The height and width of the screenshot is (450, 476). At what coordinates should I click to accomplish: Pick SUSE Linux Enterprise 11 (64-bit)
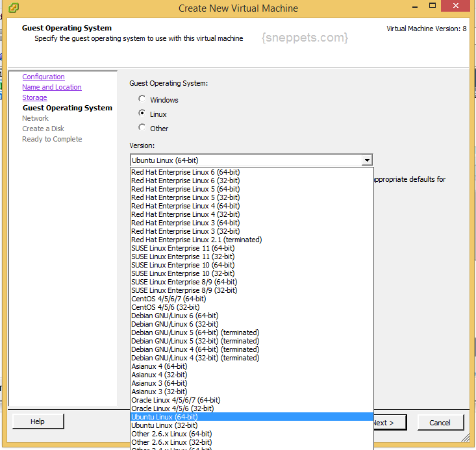click(x=252, y=248)
